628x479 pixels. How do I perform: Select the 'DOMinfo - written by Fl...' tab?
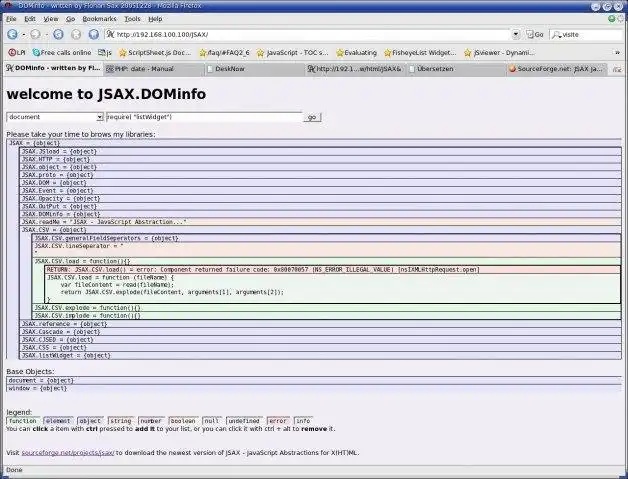point(53,68)
